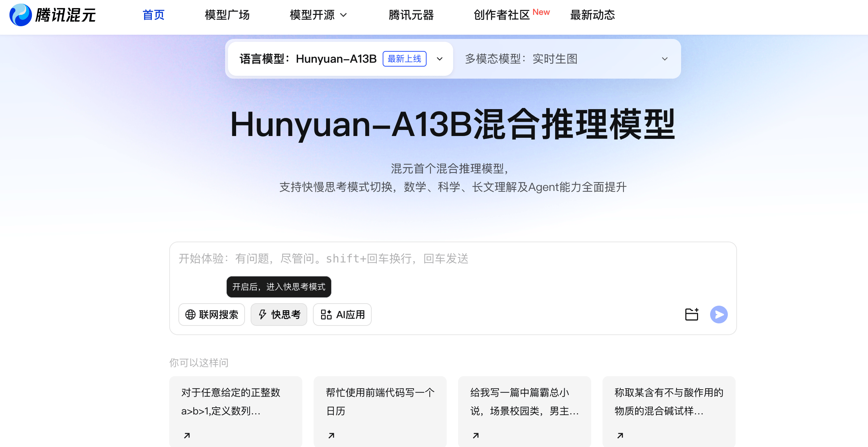This screenshot has height=447, width=868.
Task: Expand the 多模态模型 实时生图 dropdown
Action: point(566,59)
